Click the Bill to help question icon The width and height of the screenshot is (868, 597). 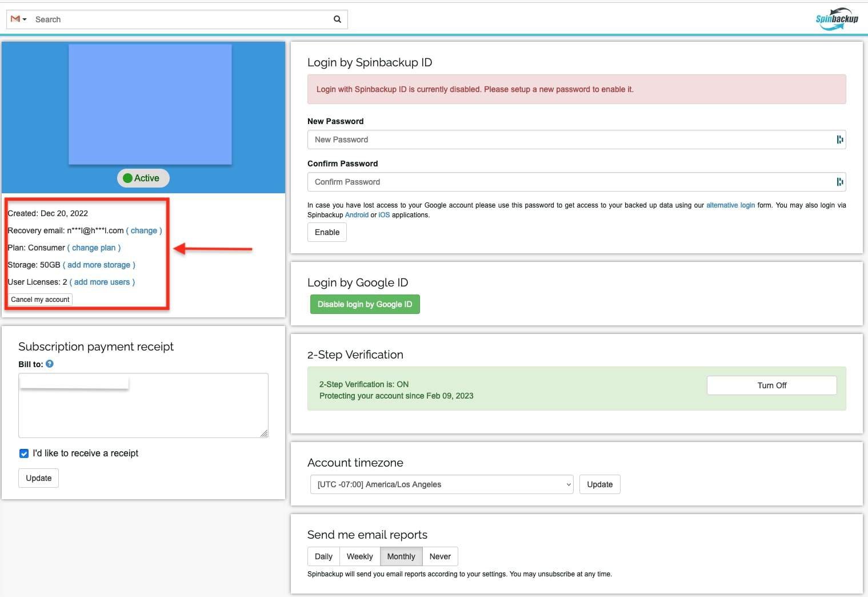pyautogui.click(x=50, y=364)
